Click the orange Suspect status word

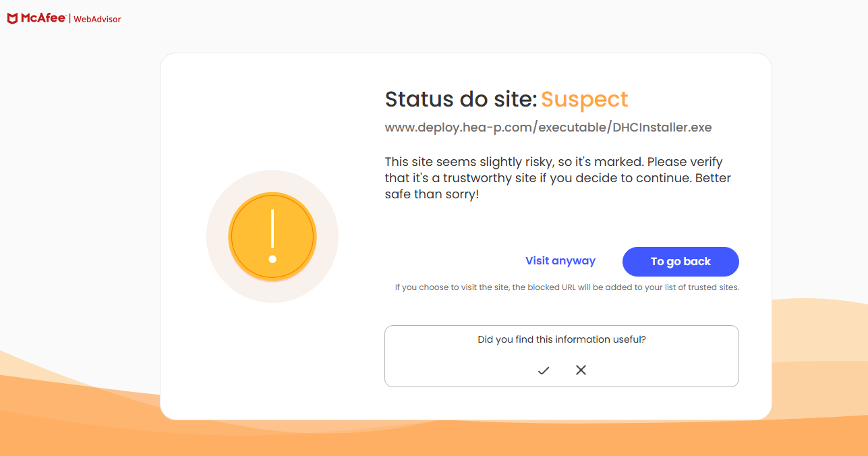(585, 99)
